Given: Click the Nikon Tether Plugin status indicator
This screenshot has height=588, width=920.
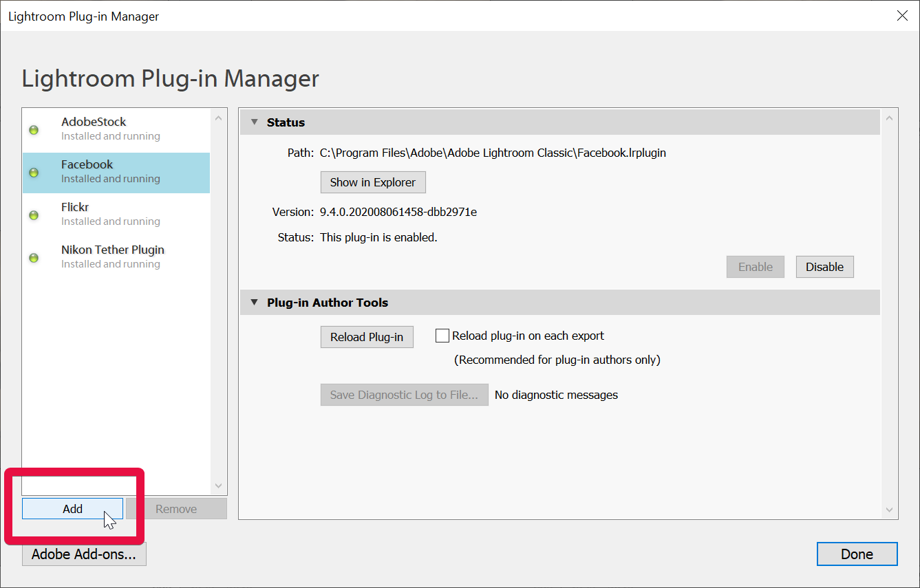Looking at the screenshot, I should point(33,258).
